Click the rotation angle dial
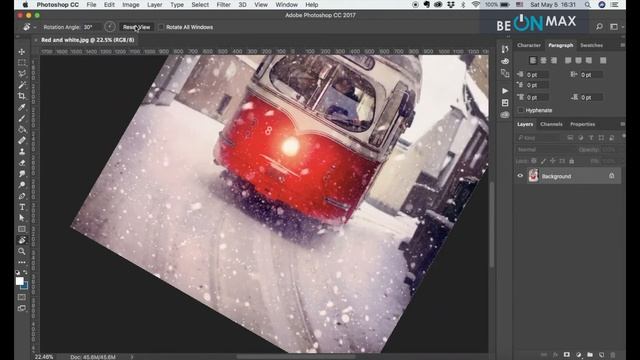 (109, 27)
